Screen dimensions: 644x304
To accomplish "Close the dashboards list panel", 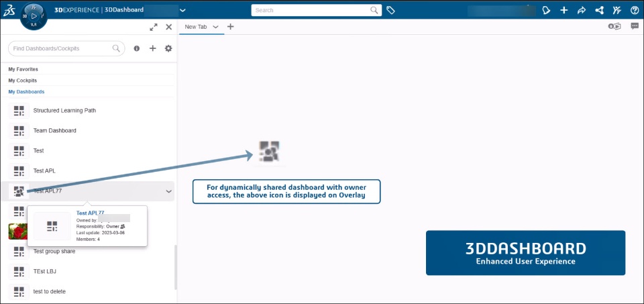I will coord(168,27).
